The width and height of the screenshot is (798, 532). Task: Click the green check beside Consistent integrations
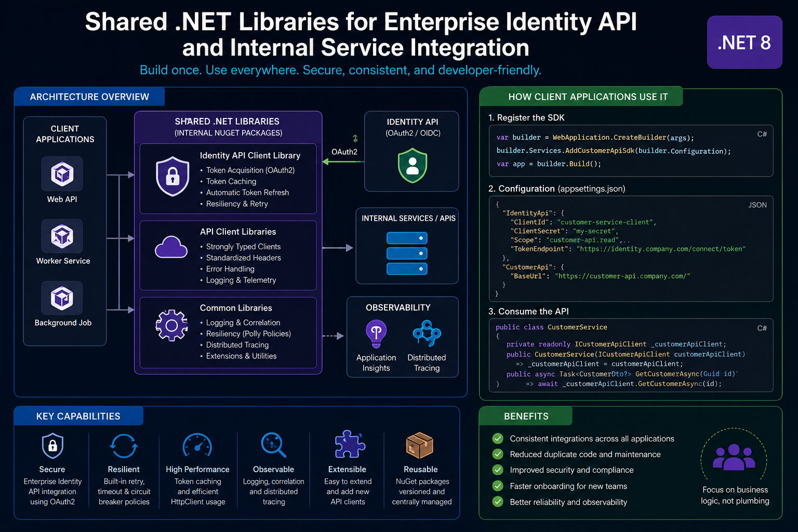click(498, 438)
